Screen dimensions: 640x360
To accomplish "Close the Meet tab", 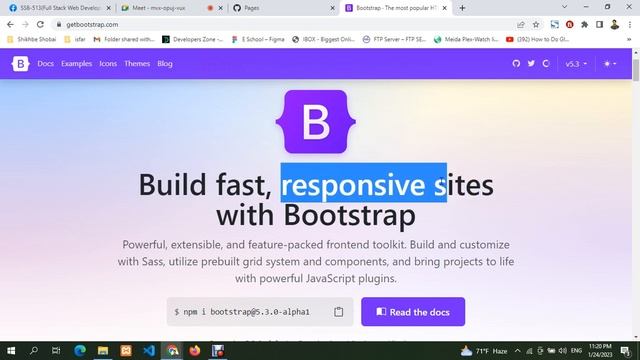I will tap(220, 8).
